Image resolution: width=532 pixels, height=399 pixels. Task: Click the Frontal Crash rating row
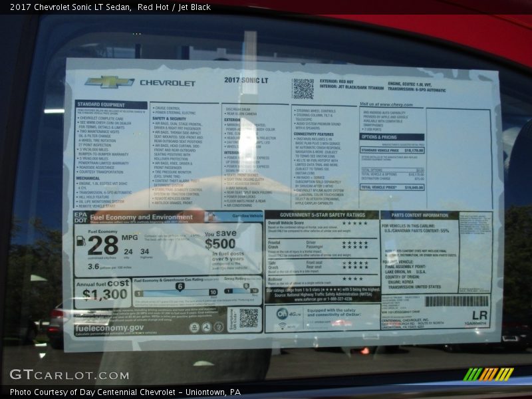click(x=321, y=248)
